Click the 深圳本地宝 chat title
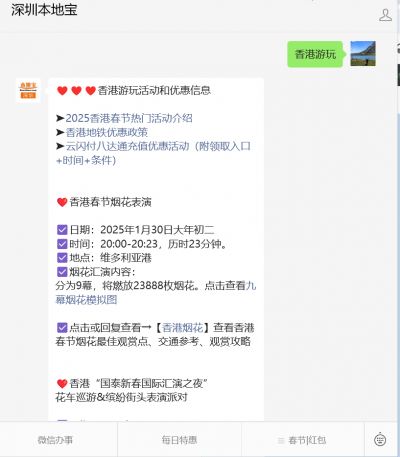This screenshot has height=457, width=400. pos(44,10)
